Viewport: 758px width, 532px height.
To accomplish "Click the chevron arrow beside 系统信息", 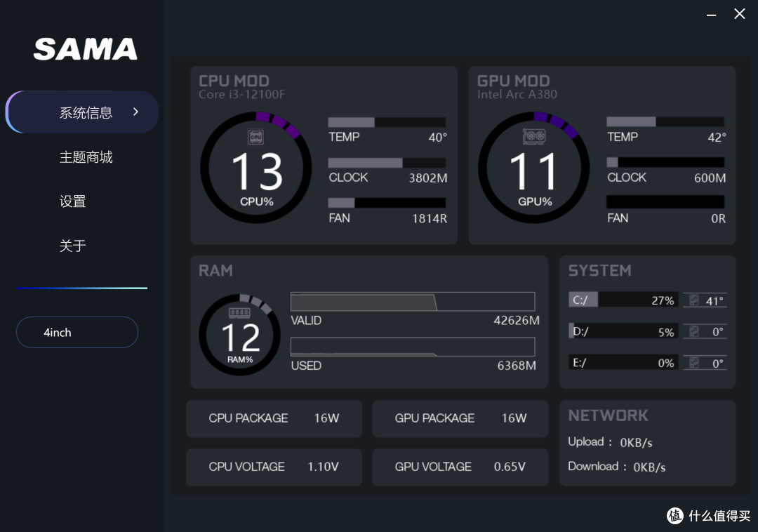I will [136, 112].
